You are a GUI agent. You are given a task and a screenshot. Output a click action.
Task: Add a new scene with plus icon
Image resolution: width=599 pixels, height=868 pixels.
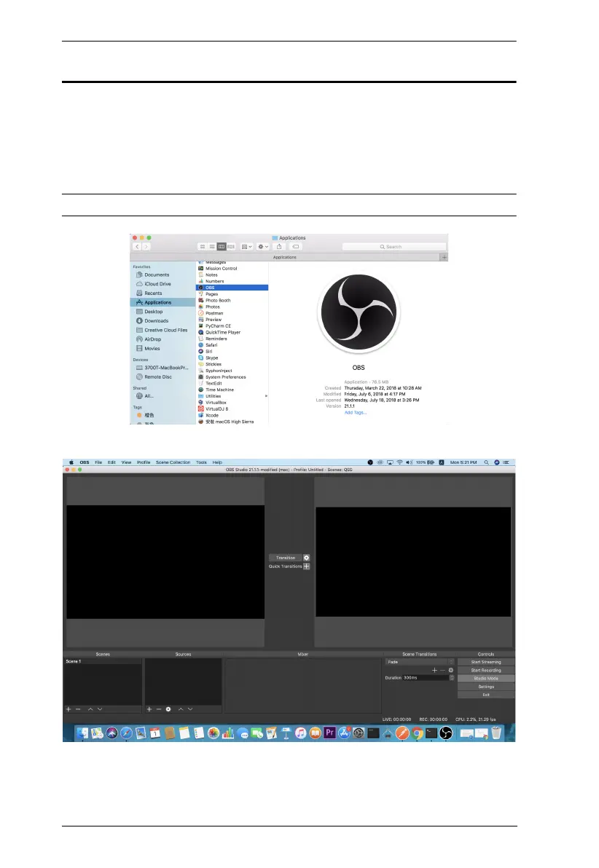[68, 709]
